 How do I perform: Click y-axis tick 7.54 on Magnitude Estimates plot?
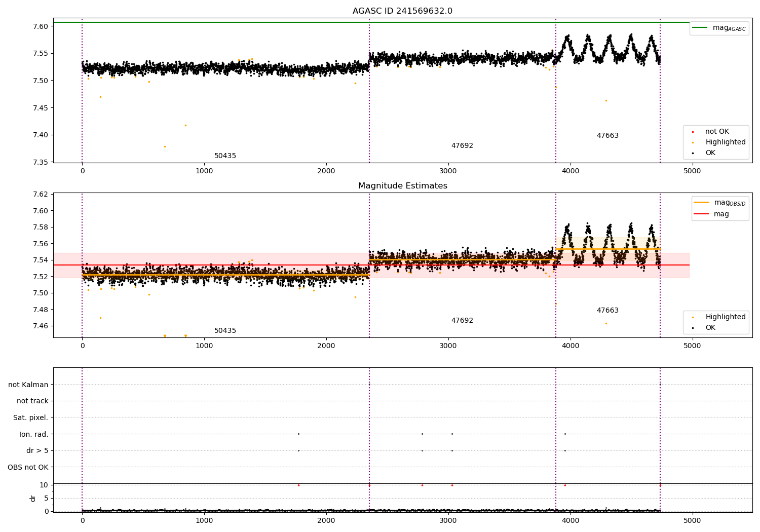[x=41, y=260]
